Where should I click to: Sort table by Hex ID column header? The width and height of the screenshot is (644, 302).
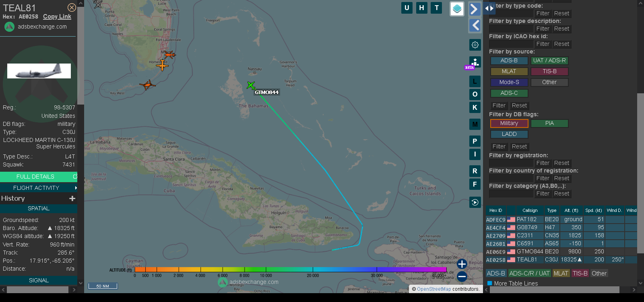click(496, 210)
